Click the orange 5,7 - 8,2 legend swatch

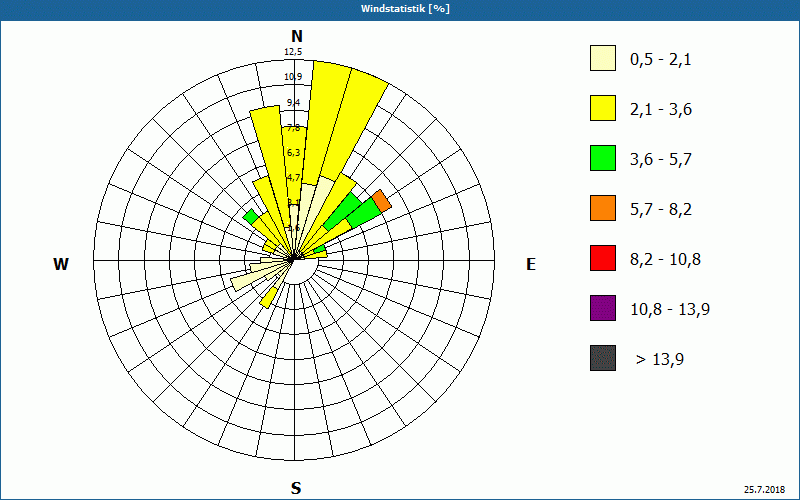603,208
